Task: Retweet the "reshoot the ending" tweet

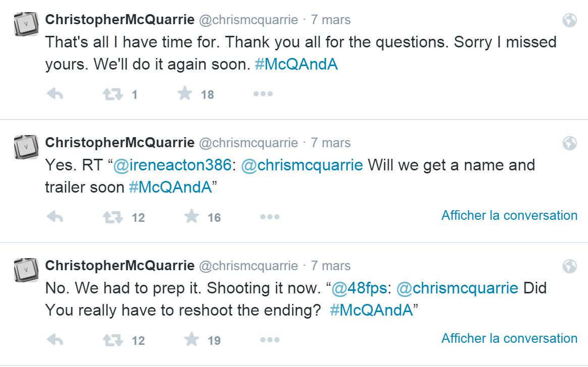Action: tap(113, 340)
